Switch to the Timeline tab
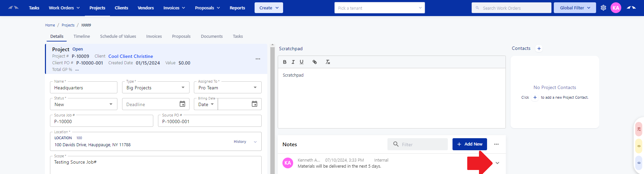Screen dimensions: 644x174 82,36
